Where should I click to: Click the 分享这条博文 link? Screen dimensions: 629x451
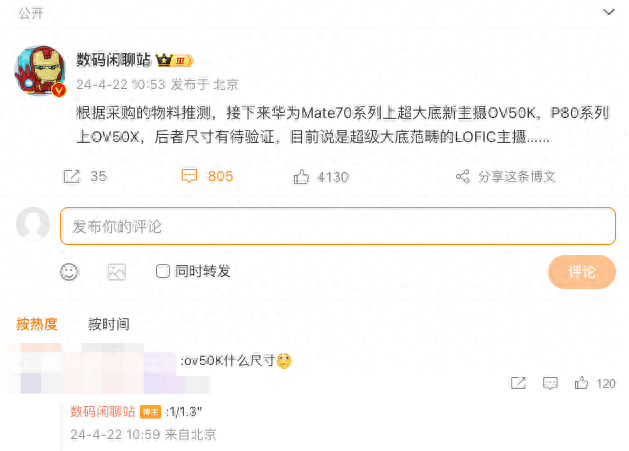pyautogui.click(x=517, y=177)
